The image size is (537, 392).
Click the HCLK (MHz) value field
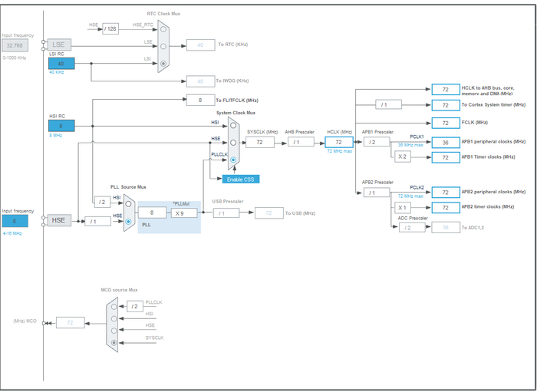coord(339,142)
